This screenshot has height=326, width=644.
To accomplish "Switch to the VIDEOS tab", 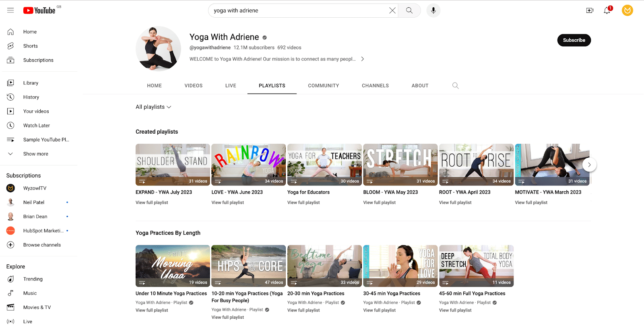I will [x=194, y=86].
